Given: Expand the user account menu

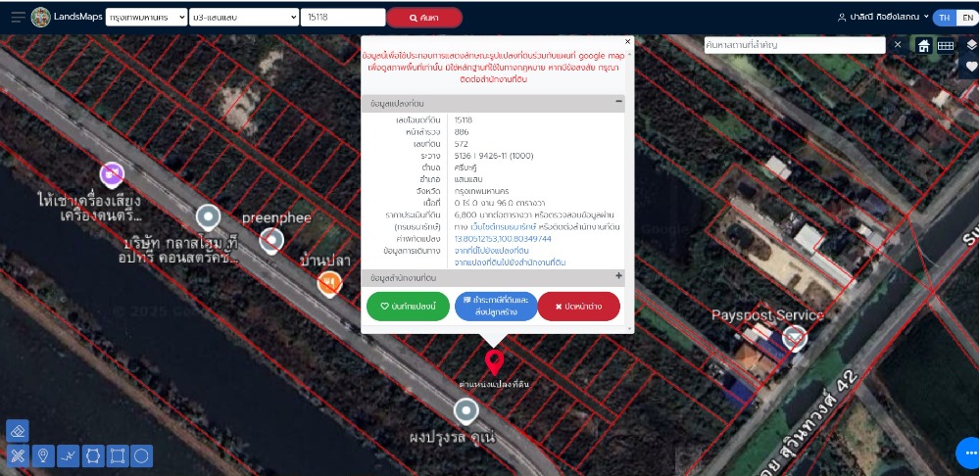Looking at the screenshot, I should [882, 18].
